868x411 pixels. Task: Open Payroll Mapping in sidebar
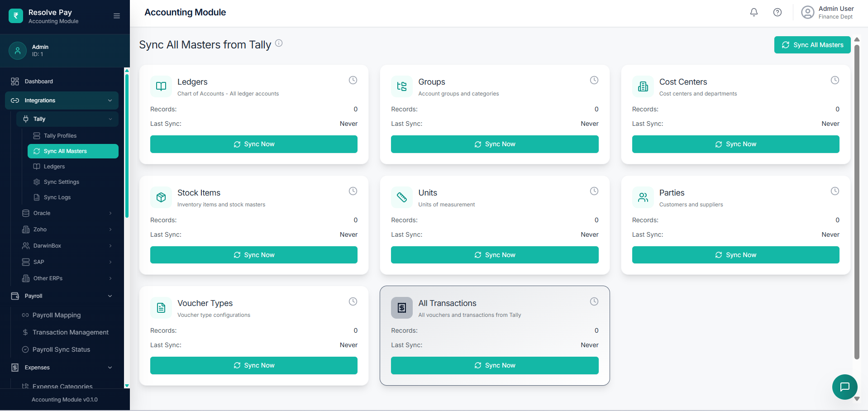tap(67, 315)
